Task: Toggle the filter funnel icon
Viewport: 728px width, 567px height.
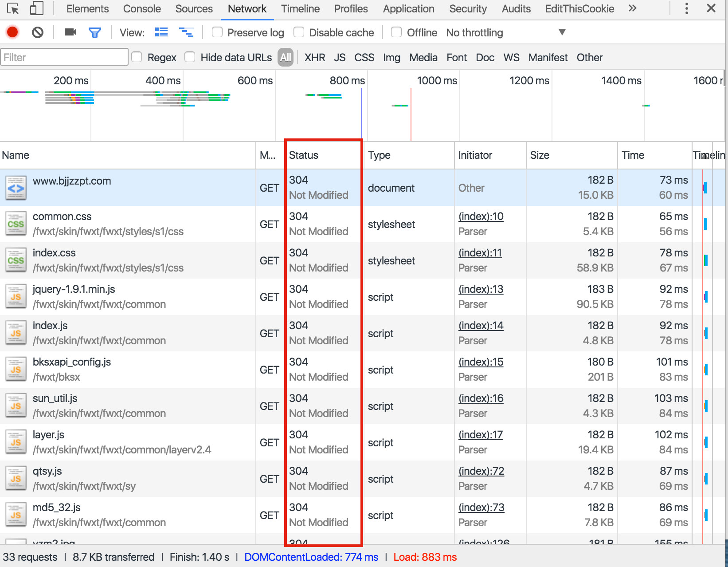Action: (94, 32)
